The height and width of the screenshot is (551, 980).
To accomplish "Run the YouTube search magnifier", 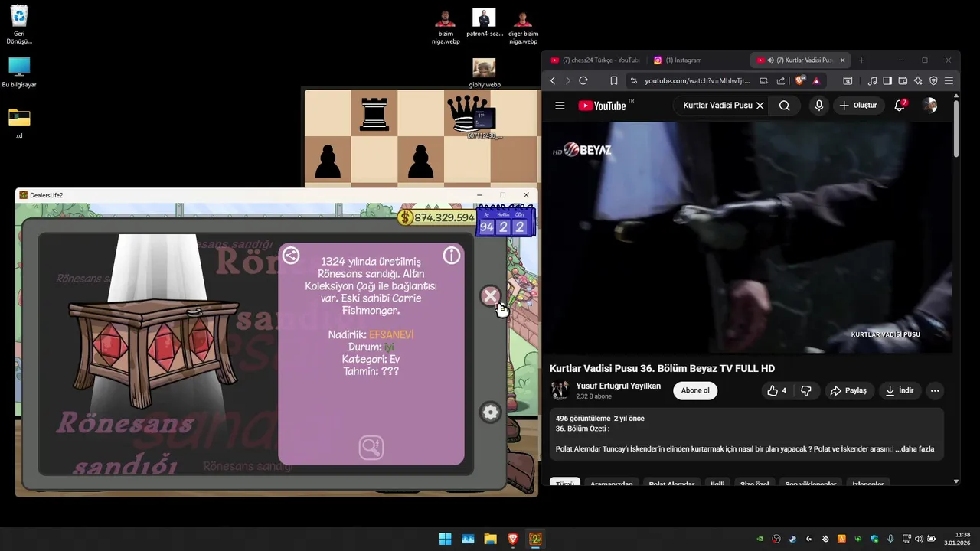I will click(784, 106).
